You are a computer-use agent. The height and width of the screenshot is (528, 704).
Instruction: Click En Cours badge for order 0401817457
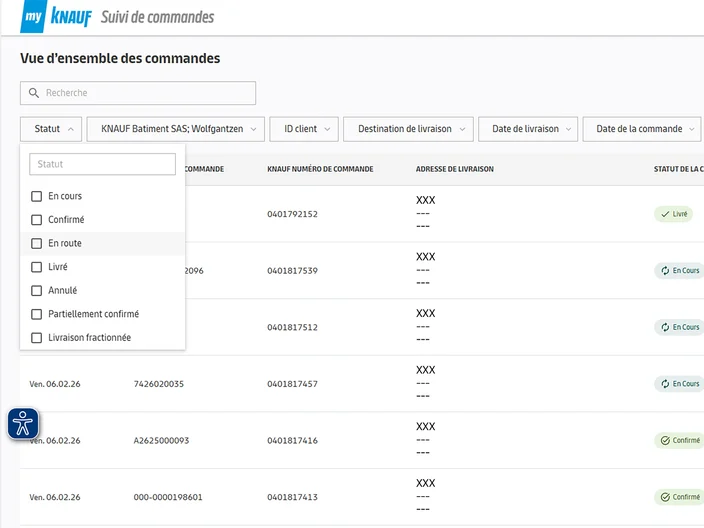pyautogui.click(x=680, y=384)
